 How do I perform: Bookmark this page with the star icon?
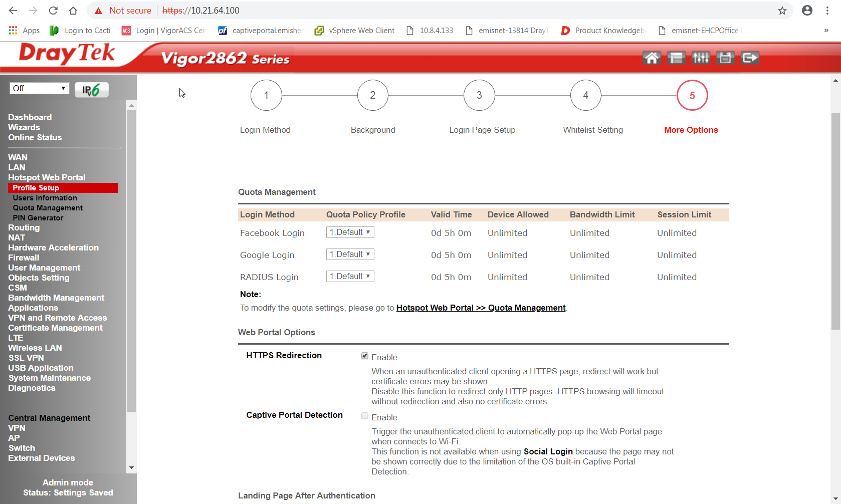(782, 11)
